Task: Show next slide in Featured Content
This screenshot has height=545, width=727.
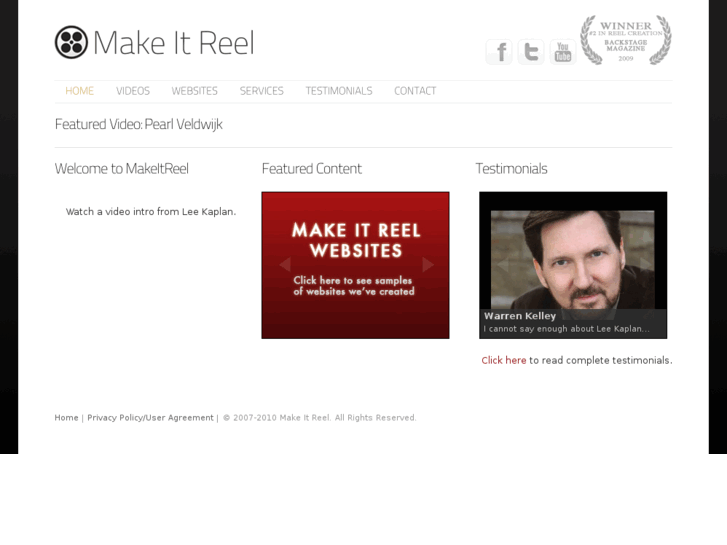Action: pyautogui.click(x=428, y=264)
